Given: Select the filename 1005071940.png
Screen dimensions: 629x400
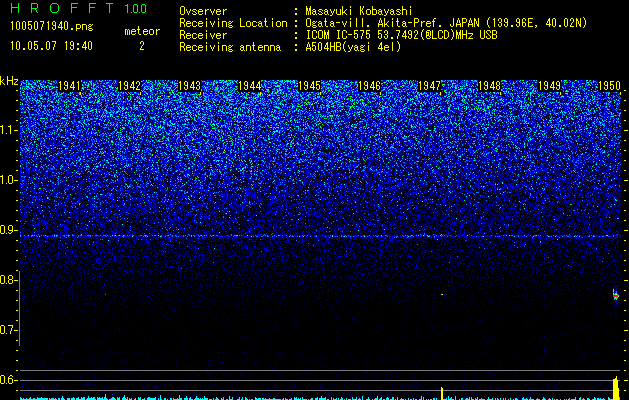Looking at the screenshot, I should [x=52, y=27].
